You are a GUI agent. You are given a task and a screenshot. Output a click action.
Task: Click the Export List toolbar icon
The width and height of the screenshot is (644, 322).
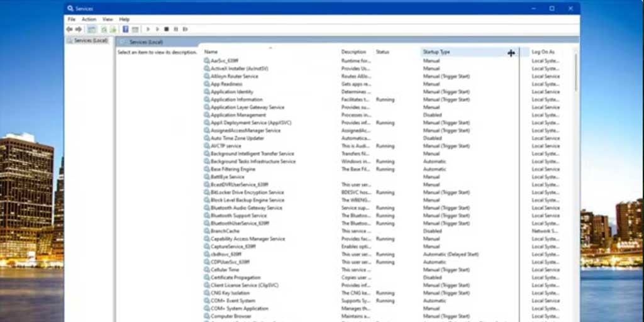pos(113,29)
